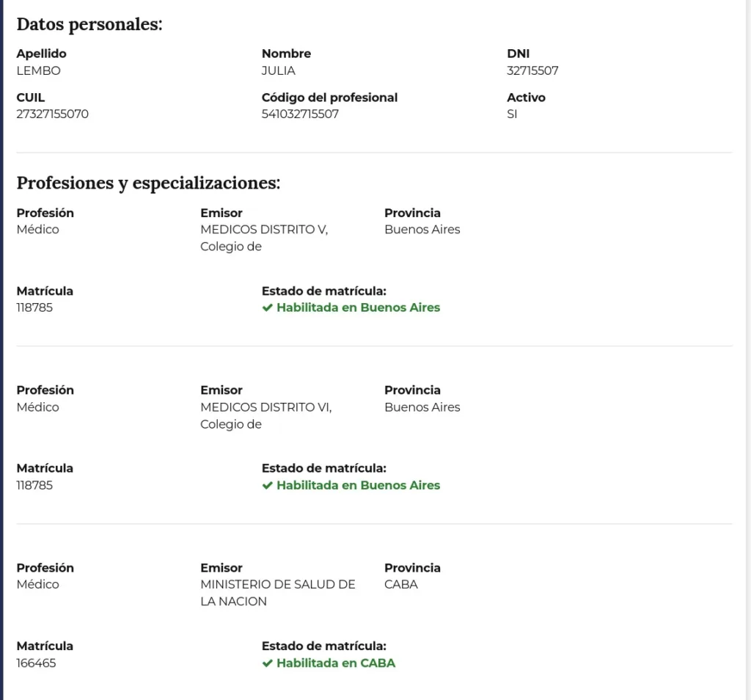
Task: Click the first matrícula number 118785
Action: coord(34,307)
